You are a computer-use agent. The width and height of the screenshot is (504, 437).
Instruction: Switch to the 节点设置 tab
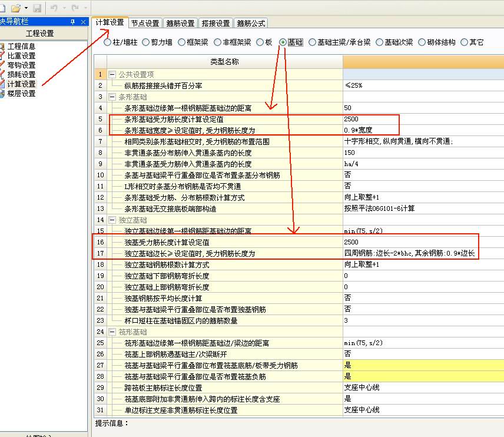145,23
